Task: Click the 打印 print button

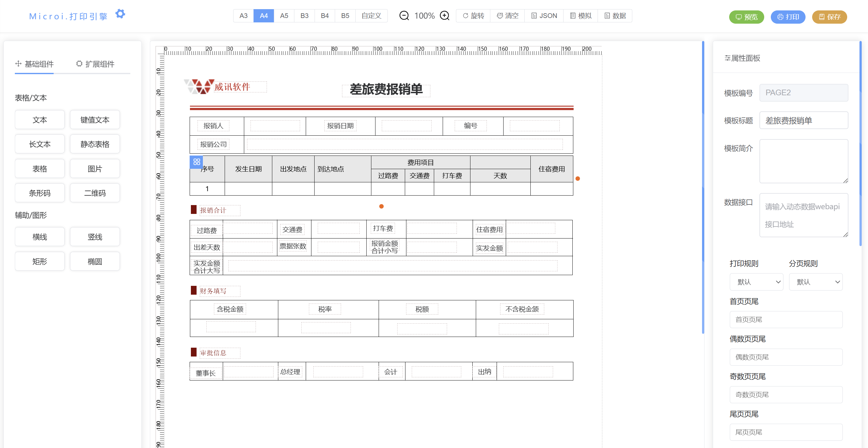Action: 788,17
